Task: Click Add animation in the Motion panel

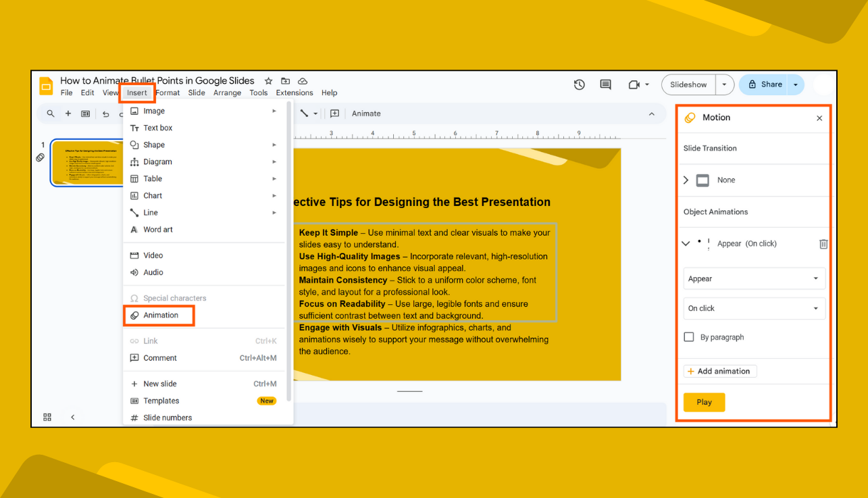Action: tap(719, 371)
